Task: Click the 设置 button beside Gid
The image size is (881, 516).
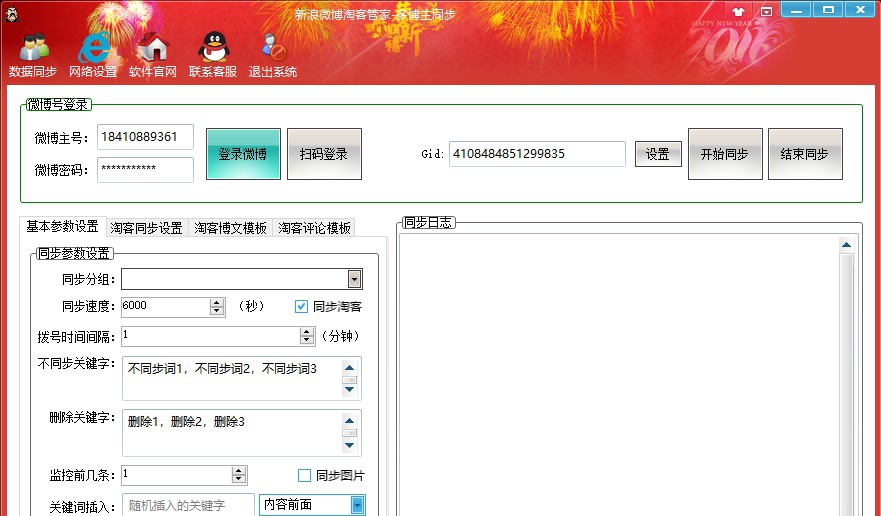Action: pos(658,154)
